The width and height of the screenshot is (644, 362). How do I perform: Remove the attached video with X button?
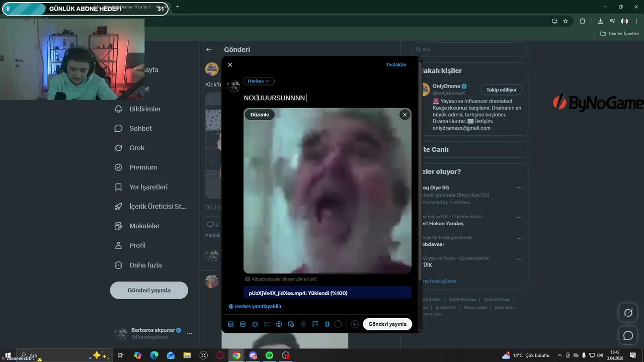pos(405,115)
